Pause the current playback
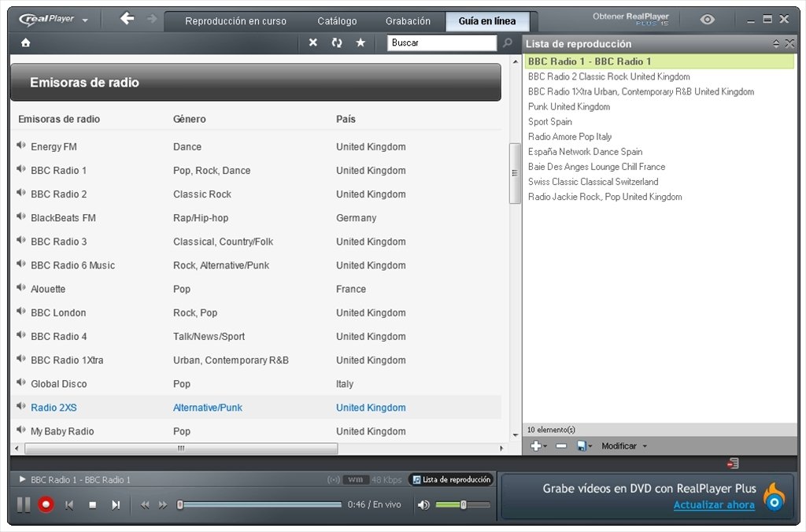This screenshot has width=806, height=532. pyautogui.click(x=24, y=504)
